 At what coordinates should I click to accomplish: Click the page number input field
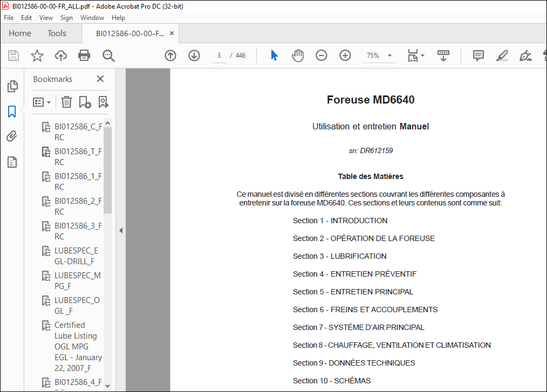coord(218,56)
